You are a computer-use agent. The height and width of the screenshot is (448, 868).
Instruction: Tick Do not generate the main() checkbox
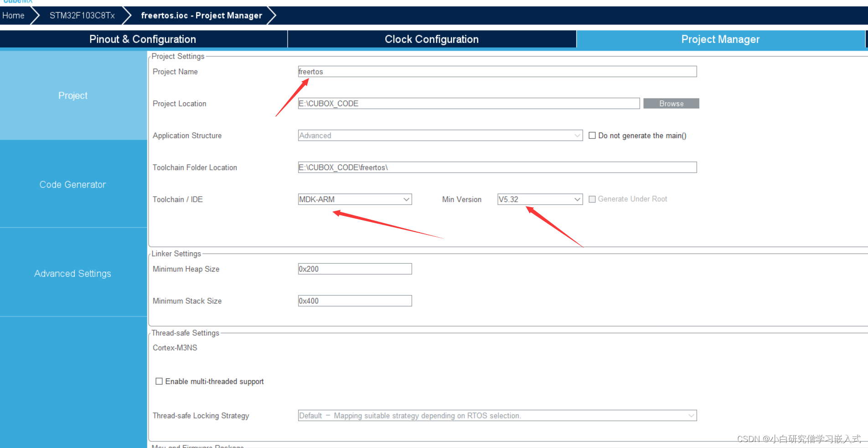point(592,135)
